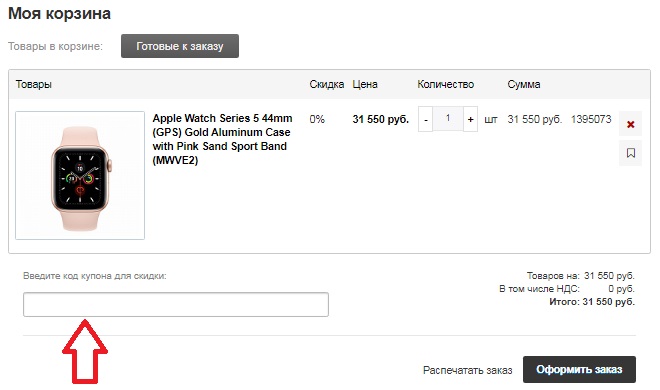
Task: Click the 'Оформить заказ' button
Action: click(x=579, y=369)
